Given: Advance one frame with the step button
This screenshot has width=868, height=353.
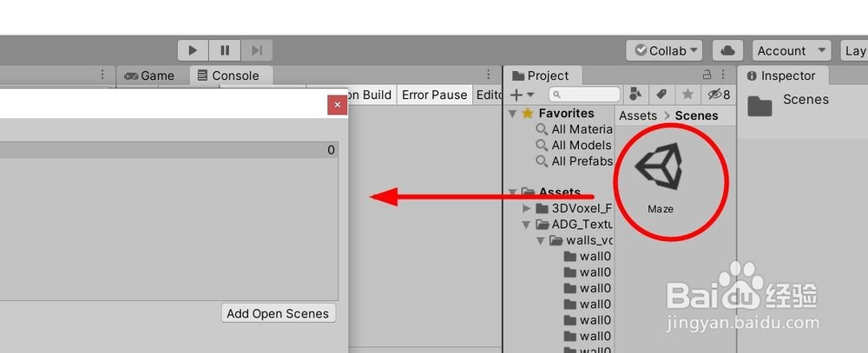Looking at the screenshot, I should (256, 50).
